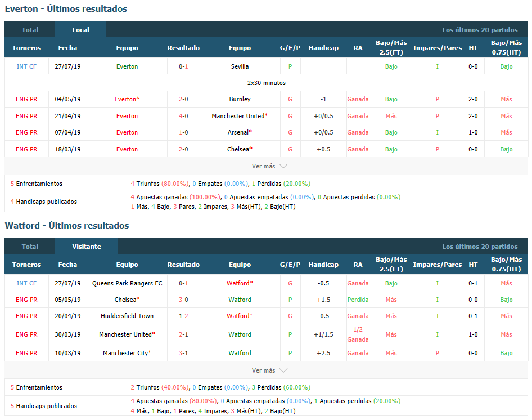
Task: Click Perdida in Chelsea vs Watford row
Action: tap(358, 300)
